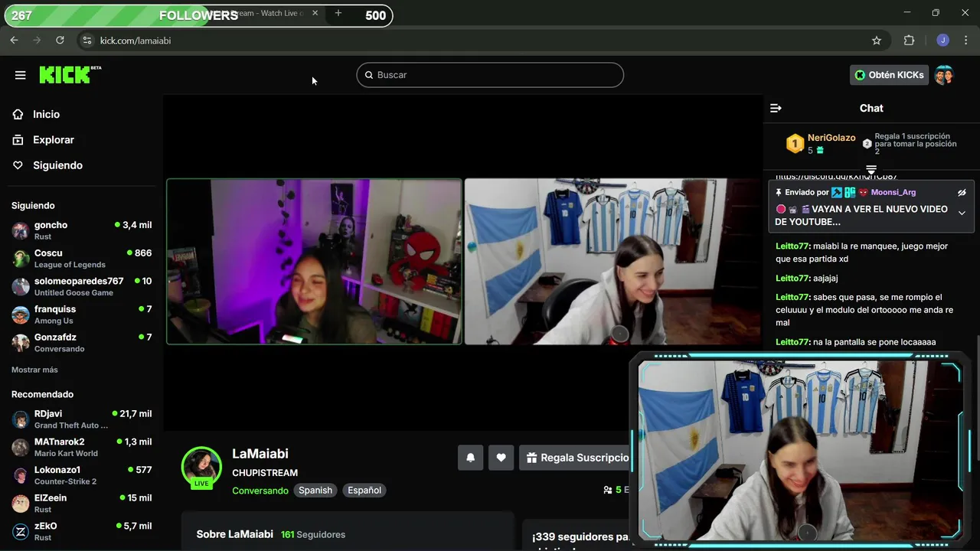Bookmark this page star icon
The width and height of the screenshot is (980, 551).
point(877,41)
